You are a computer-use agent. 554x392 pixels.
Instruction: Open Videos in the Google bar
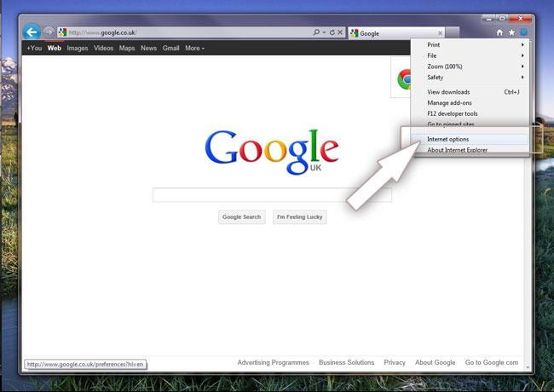pyautogui.click(x=103, y=48)
